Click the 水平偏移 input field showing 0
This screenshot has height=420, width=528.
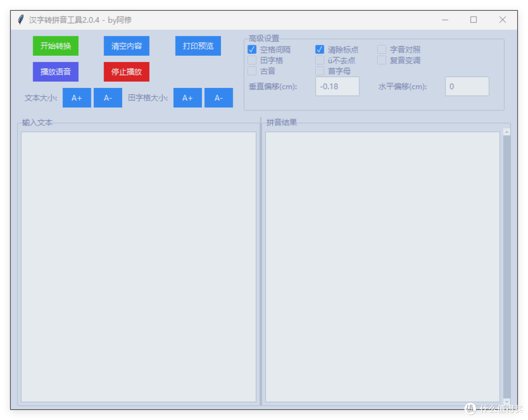(x=467, y=86)
